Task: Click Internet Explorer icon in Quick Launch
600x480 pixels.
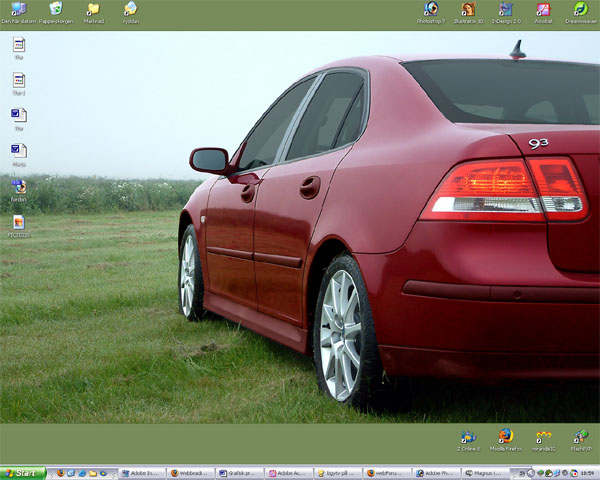Action: [82, 473]
